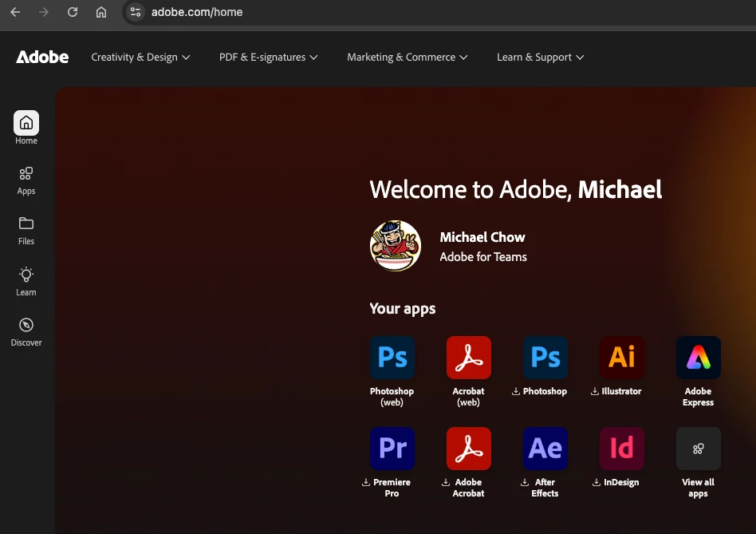Click the Premiere Pro app icon
The height and width of the screenshot is (534, 756).
point(392,448)
